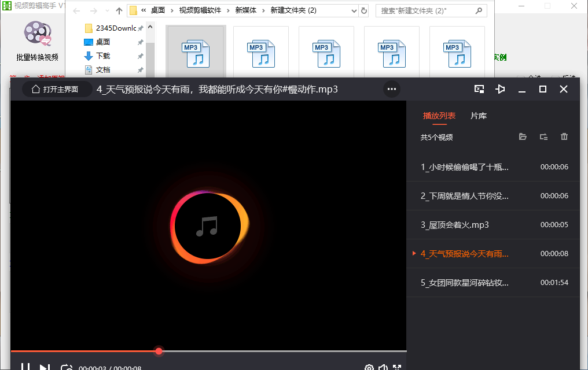
Task: Enter fullscreen via the expand icon
Action: tap(397, 367)
